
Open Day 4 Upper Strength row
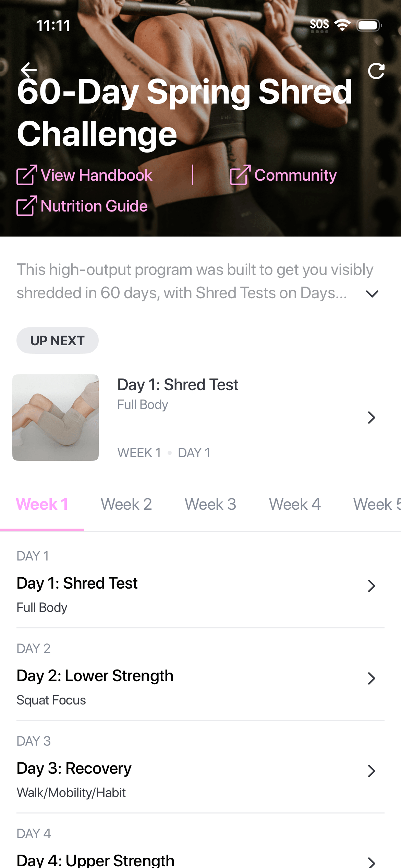click(96, 860)
